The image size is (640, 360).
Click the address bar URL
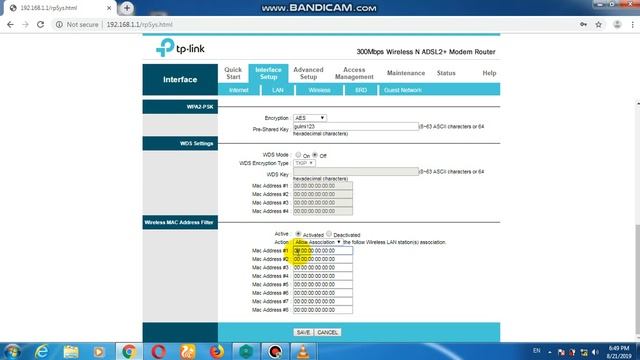coord(140,24)
